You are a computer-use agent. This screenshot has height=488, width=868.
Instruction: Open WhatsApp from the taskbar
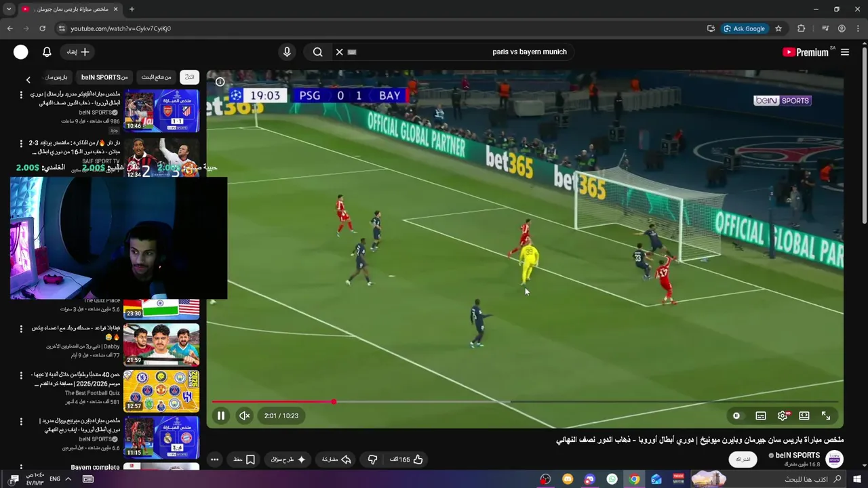(612, 479)
